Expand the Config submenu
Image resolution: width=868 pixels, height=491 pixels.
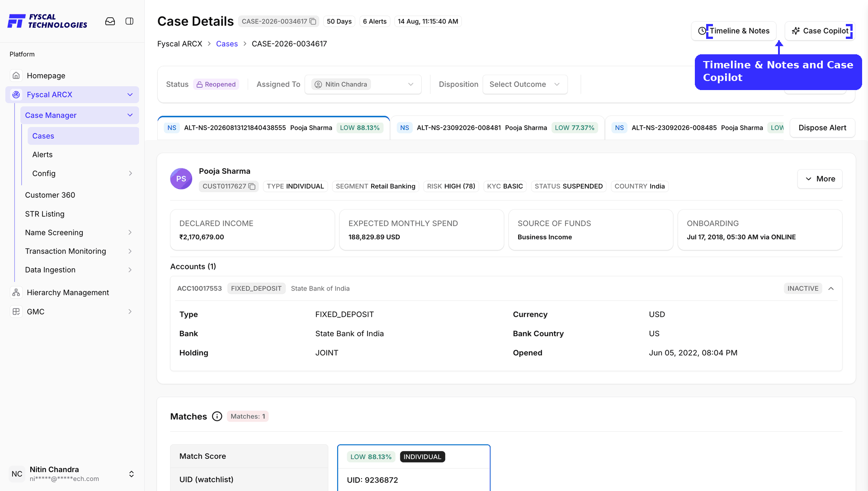click(x=130, y=173)
